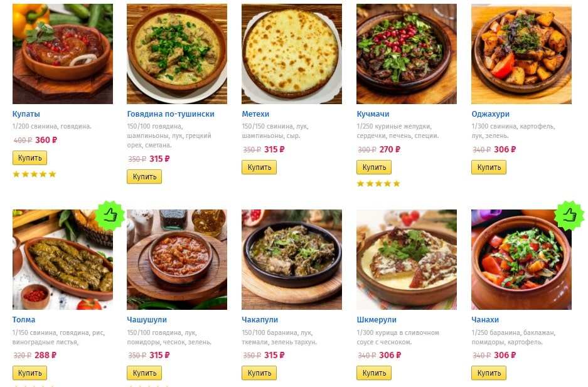The width and height of the screenshot is (588, 387).
Task: Click the star rating under Кучмачи
Action: (378, 184)
